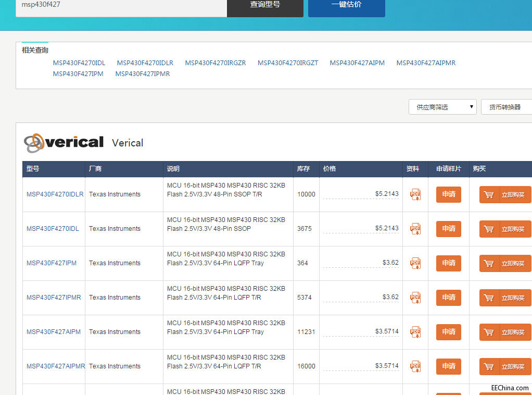
Task: Buy MSP430F427AIPM now with cart button
Action: pyautogui.click(x=505, y=332)
